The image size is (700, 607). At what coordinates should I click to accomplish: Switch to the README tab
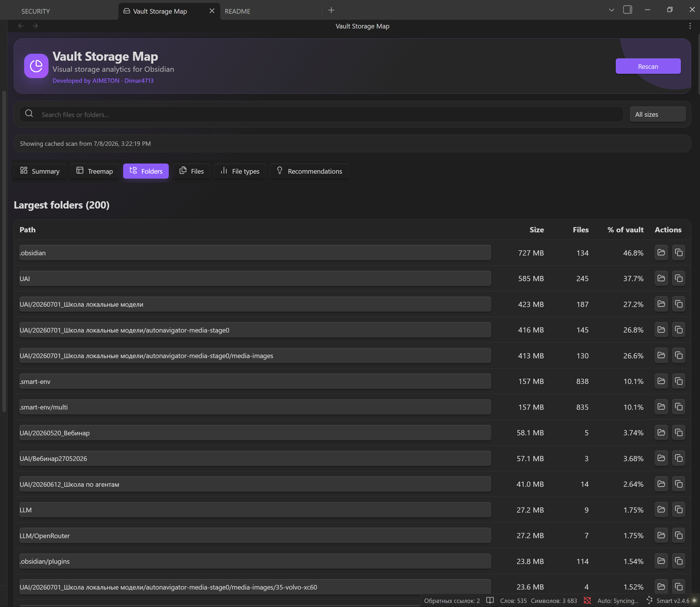coord(238,11)
